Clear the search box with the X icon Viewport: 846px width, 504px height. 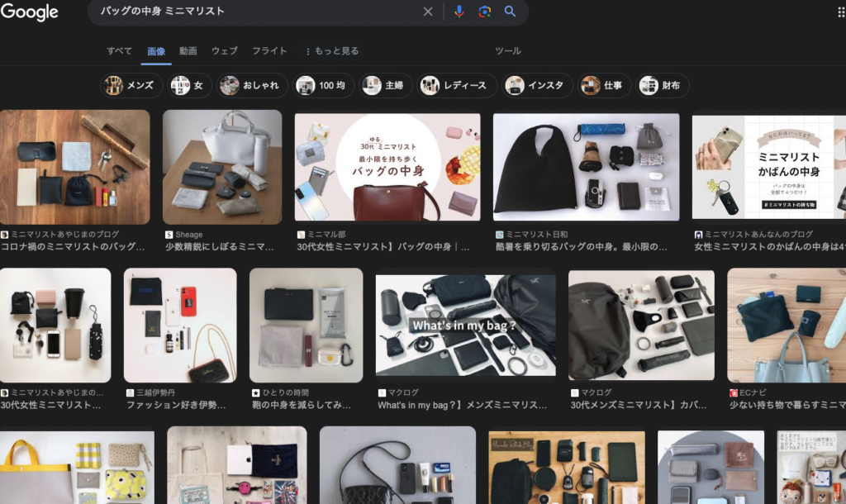[x=428, y=12]
